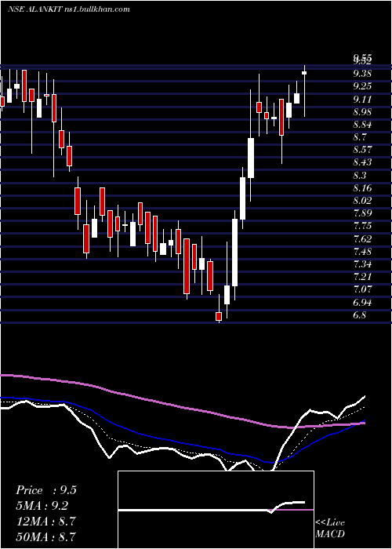Select the 8.02 price axis label
The height and width of the screenshot is (549, 392).
click(362, 201)
